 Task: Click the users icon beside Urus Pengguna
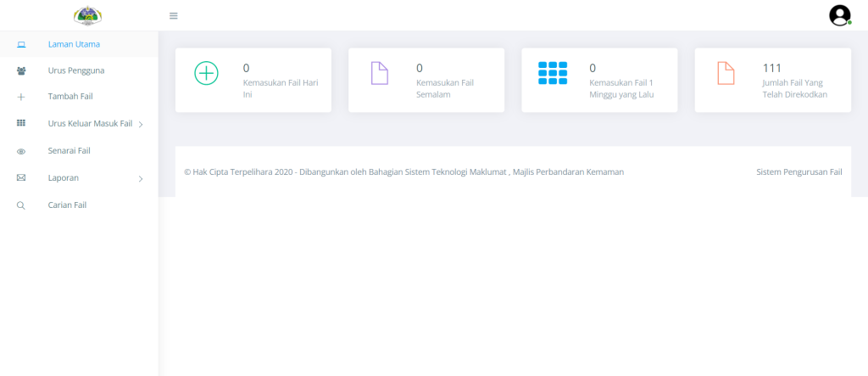(x=21, y=70)
